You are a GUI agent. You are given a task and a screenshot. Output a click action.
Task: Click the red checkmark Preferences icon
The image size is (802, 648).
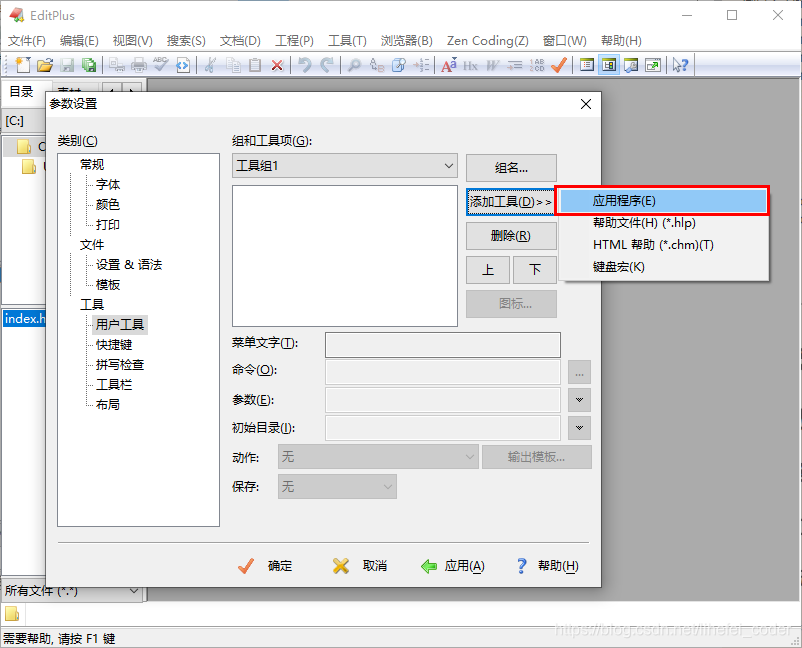click(559, 65)
